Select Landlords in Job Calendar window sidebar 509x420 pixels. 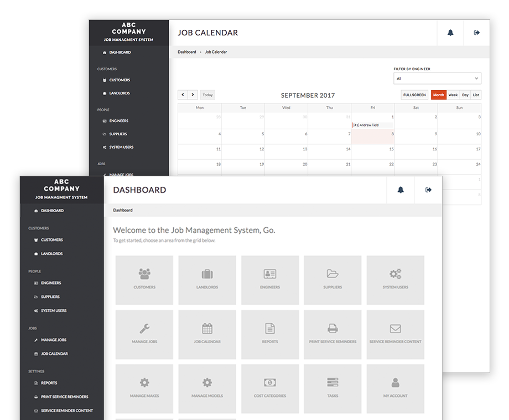119,93
